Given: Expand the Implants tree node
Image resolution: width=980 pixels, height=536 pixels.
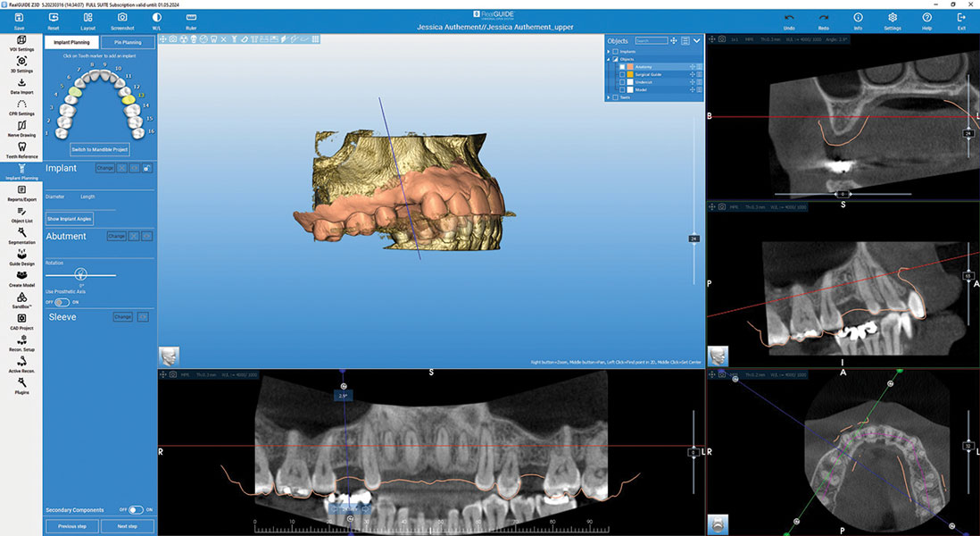Looking at the screenshot, I should pos(609,51).
